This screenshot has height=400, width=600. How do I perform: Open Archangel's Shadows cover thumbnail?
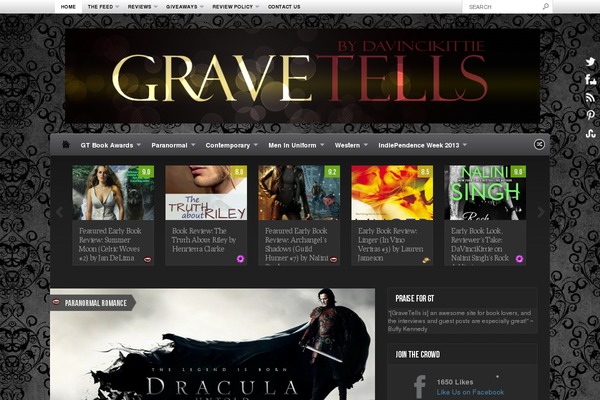click(299, 193)
